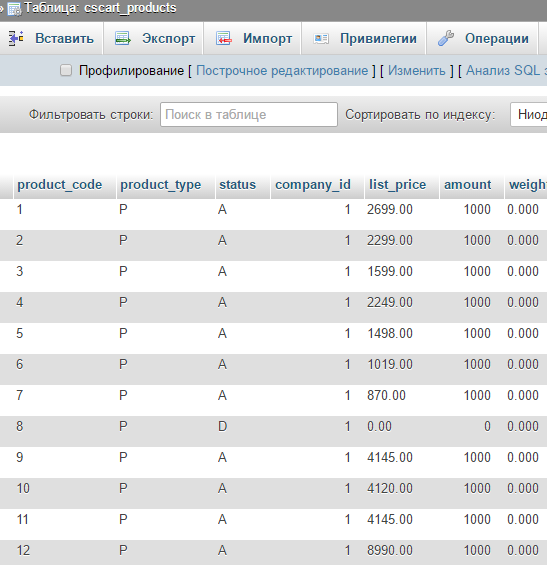Image resolution: width=547 pixels, height=565 pixels.
Task: Sort by product_type column header
Action: pos(161,185)
